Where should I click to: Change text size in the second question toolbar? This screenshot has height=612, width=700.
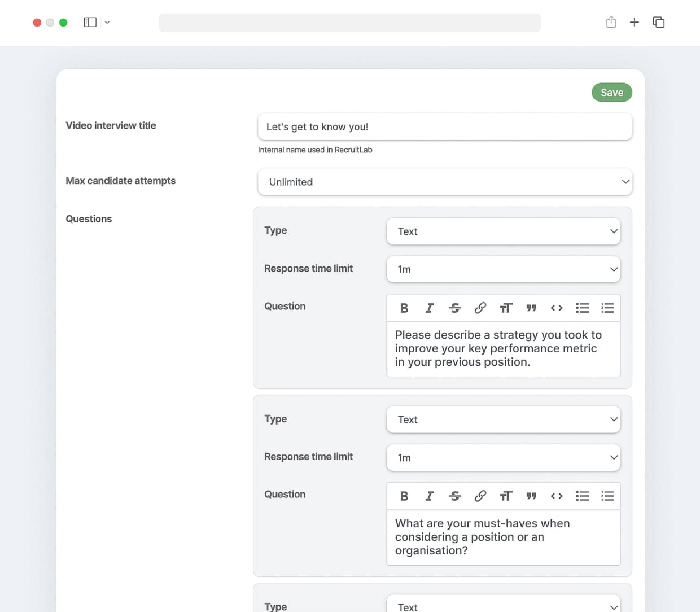(506, 496)
